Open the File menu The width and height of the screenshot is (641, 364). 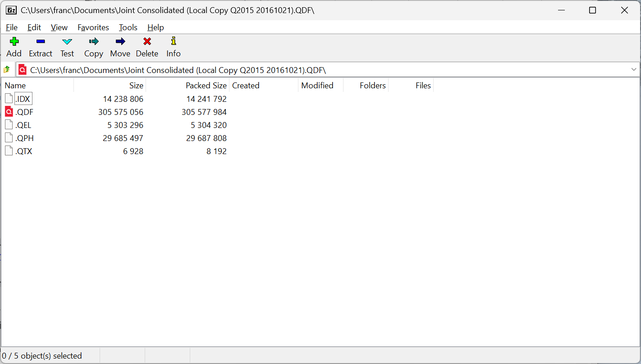pyautogui.click(x=12, y=27)
